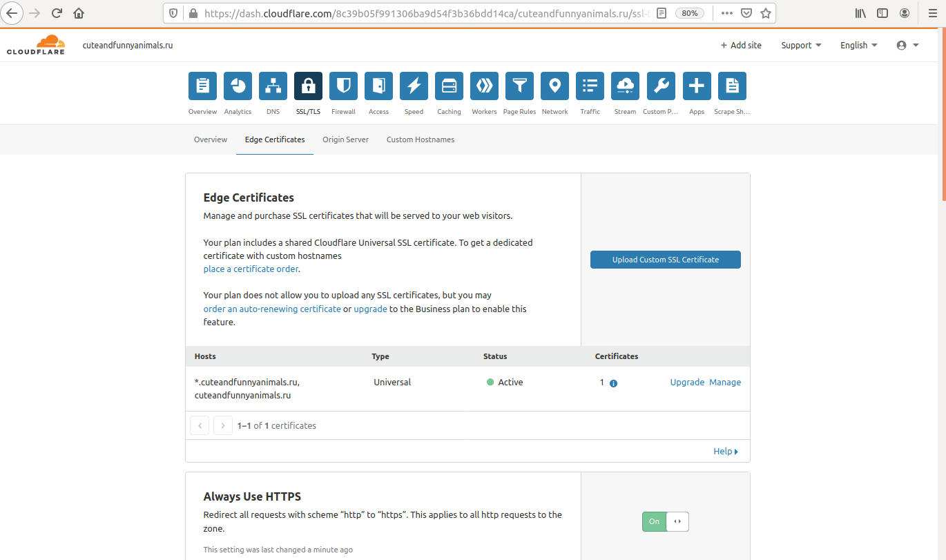Open the Scrape Shield document icon
The height and width of the screenshot is (560, 946).
(x=732, y=86)
